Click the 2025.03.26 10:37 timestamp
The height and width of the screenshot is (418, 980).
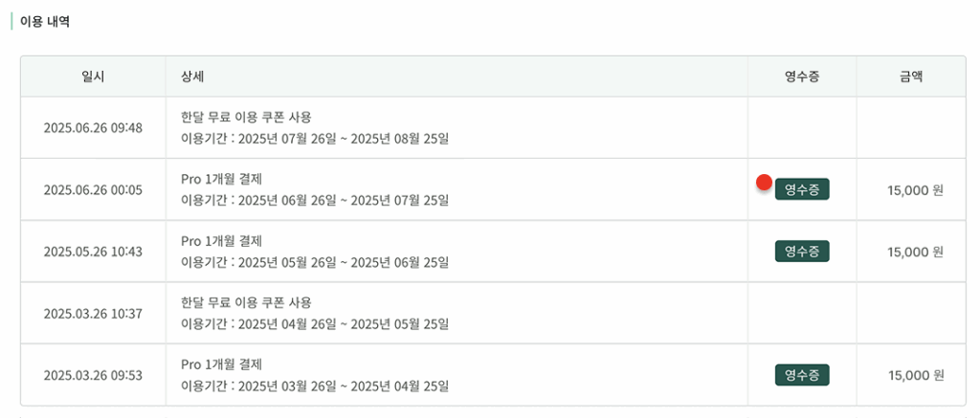point(93,313)
